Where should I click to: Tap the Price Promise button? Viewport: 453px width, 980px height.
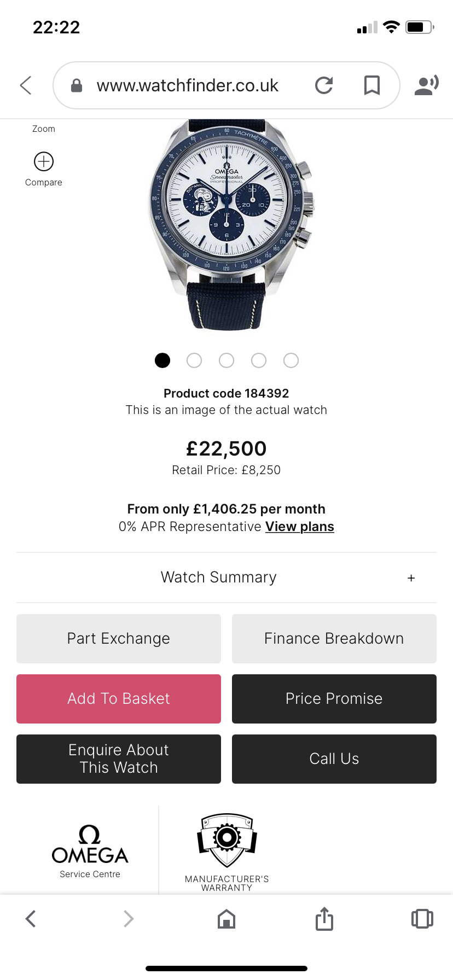[334, 699]
